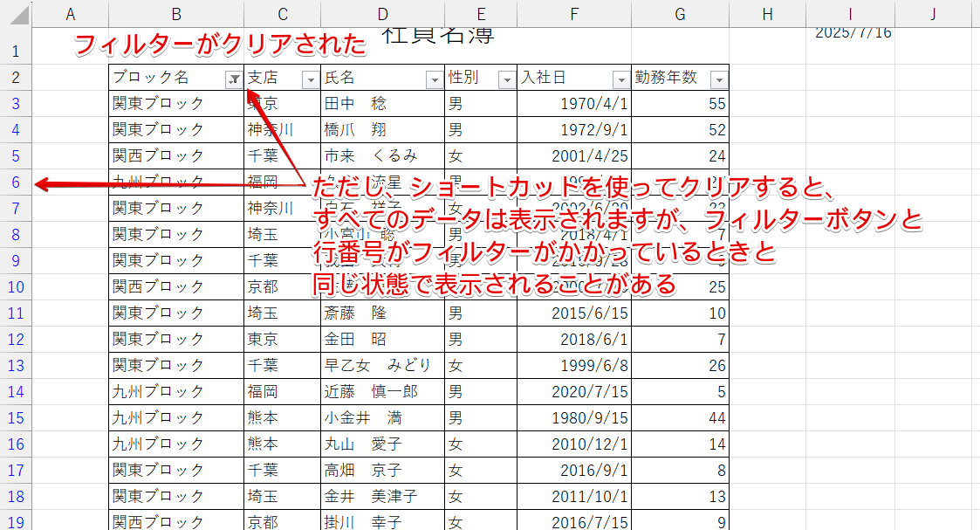Click the 勤務年数 header cell text
Image resolution: width=980 pixels, height=530 pixels.
pos(666,78)
